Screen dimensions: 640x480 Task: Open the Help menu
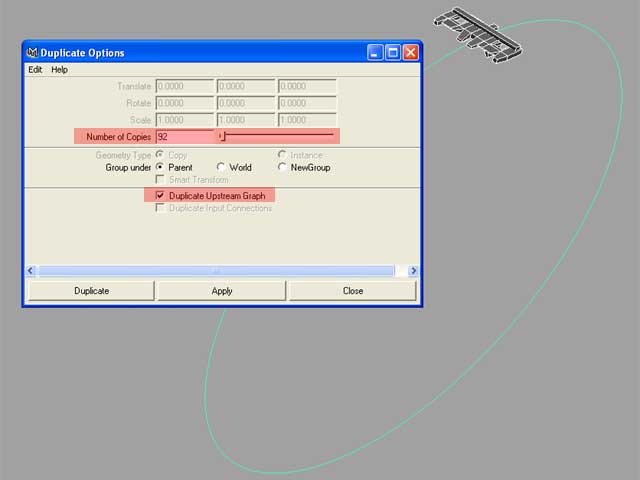(x=60, y=70)
